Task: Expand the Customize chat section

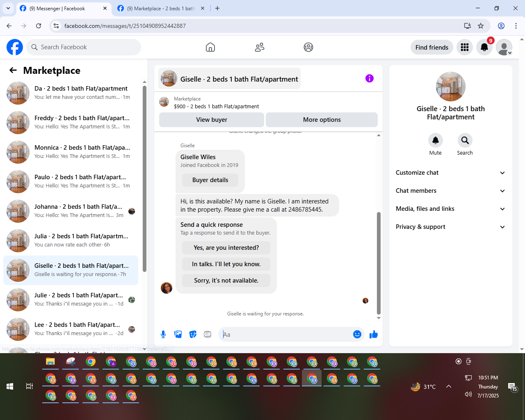Action: click(x=451, y=173)
